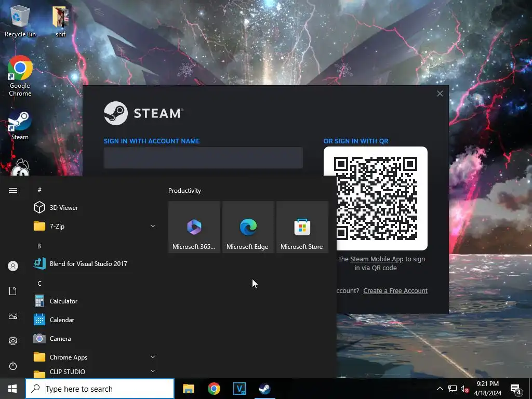This screenshot has width=532, height=399.
Task: Open the Steam Mobile App link
Action: (377, 259)
